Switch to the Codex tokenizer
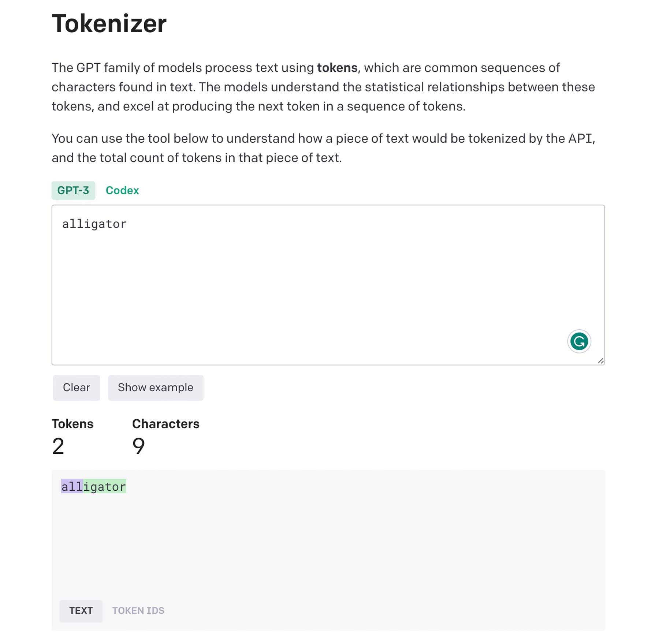This screenshot has width=659, height=644. coord(122,190)
